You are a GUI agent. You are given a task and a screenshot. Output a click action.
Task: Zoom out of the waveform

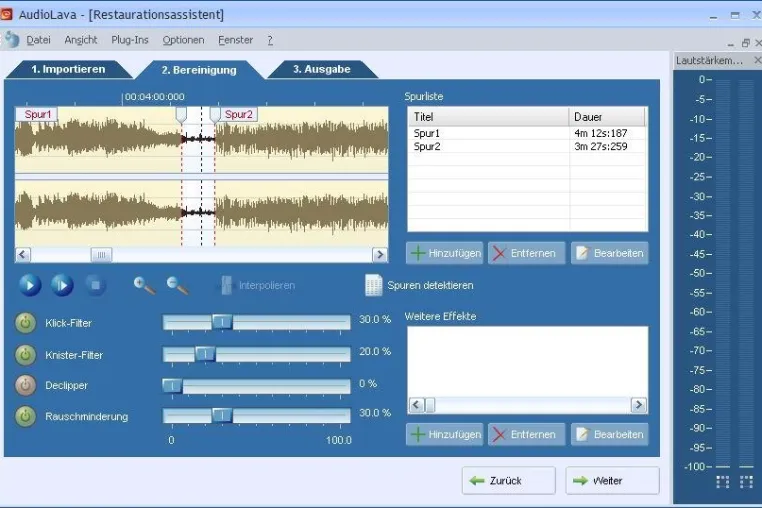(177, 285)
